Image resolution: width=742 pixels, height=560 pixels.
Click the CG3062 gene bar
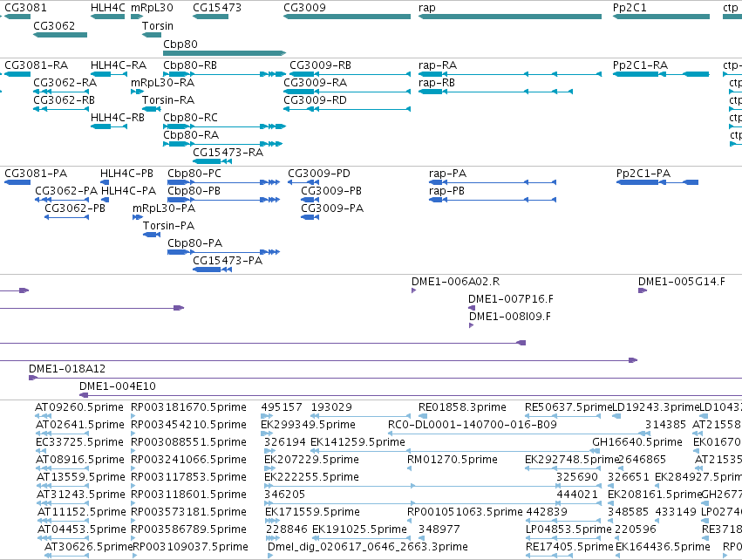click(60, 35)
